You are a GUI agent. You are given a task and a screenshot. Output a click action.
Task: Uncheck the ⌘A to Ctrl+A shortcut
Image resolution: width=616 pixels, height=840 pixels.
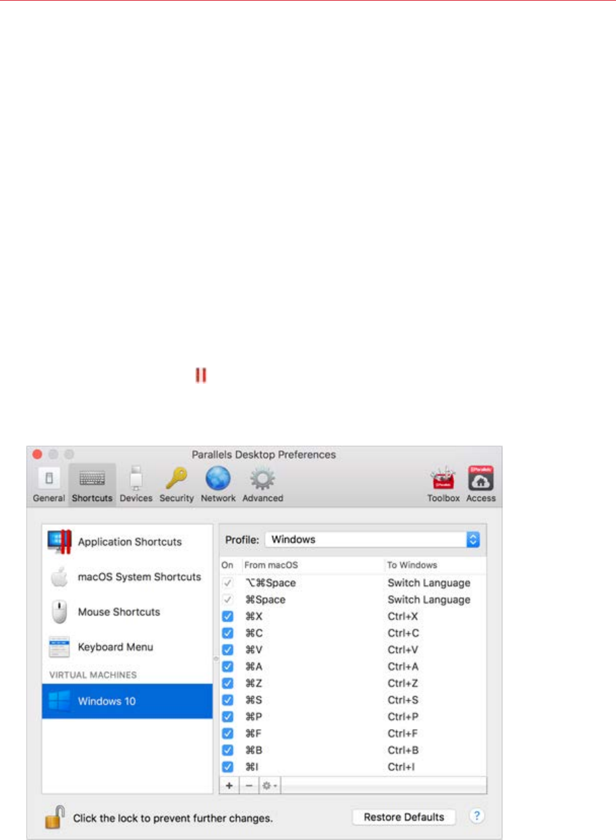click(x=227, y=666)
